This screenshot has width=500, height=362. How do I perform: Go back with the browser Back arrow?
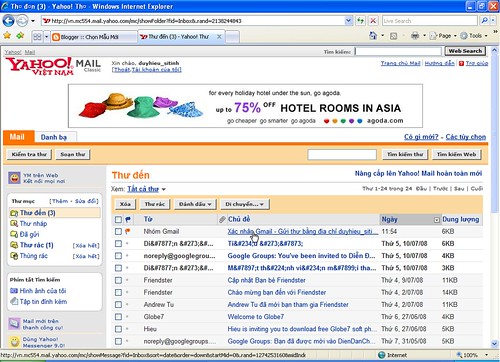(8, 21)
